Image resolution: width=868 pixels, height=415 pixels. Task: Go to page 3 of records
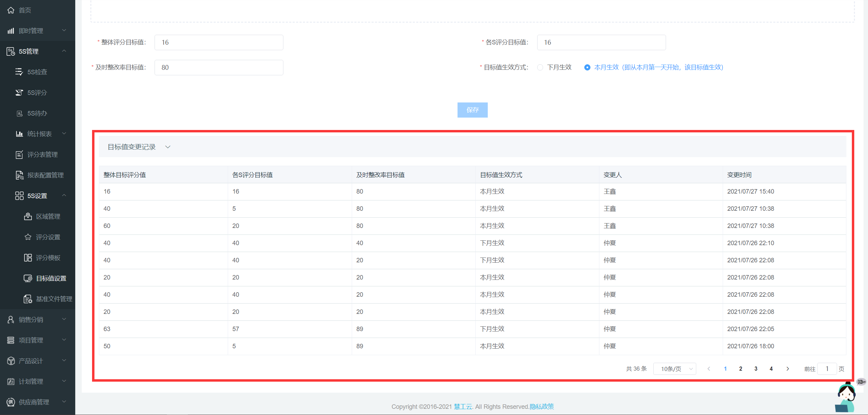click(756, 369)
